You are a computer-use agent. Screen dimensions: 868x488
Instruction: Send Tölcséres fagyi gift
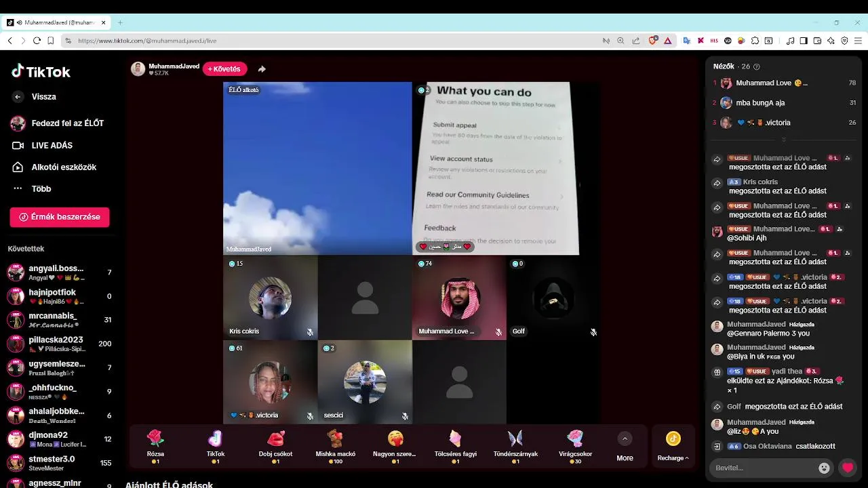point(455,446)
